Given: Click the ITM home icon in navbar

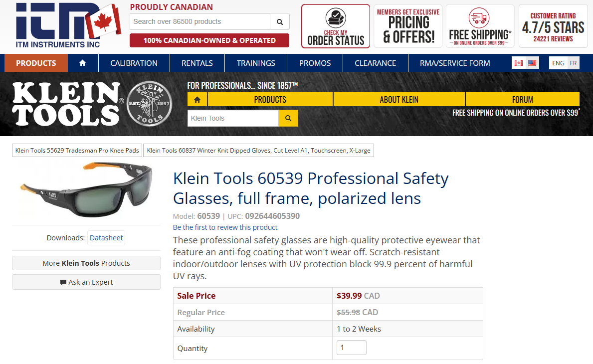Looking at the screenshot, I should point(83,63).
